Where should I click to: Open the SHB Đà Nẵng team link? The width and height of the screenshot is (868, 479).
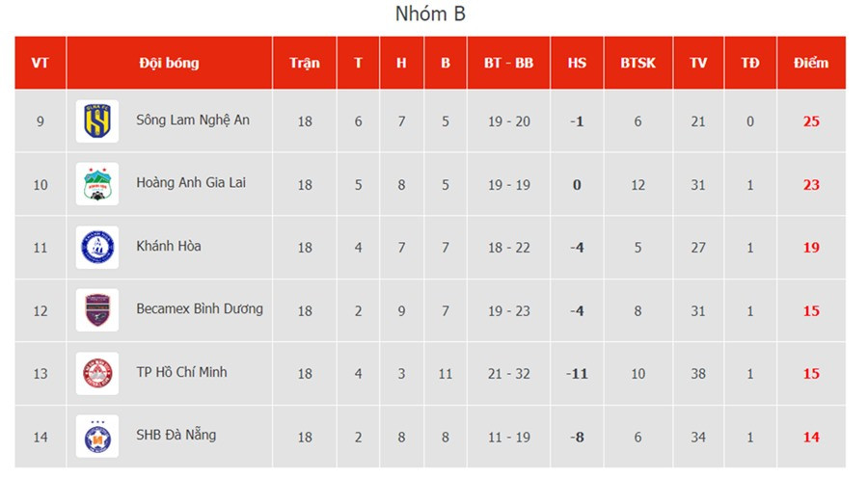point(176,435)
